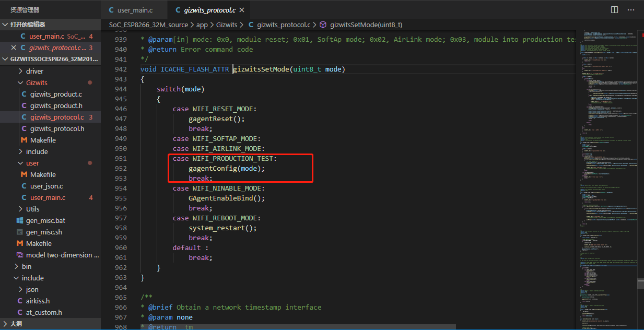
Task: Open gen_misc.bat file in explorer
Action: click(45, 220)
